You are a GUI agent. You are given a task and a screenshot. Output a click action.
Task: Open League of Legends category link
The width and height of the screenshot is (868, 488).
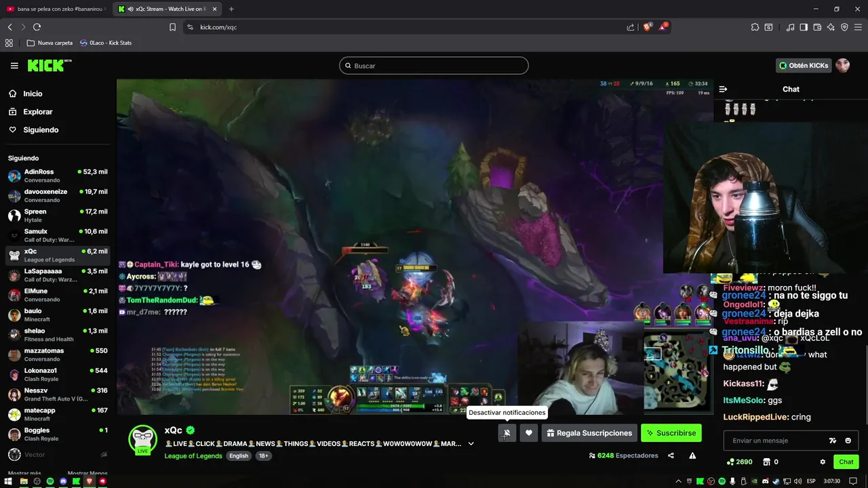click(193, 456)
